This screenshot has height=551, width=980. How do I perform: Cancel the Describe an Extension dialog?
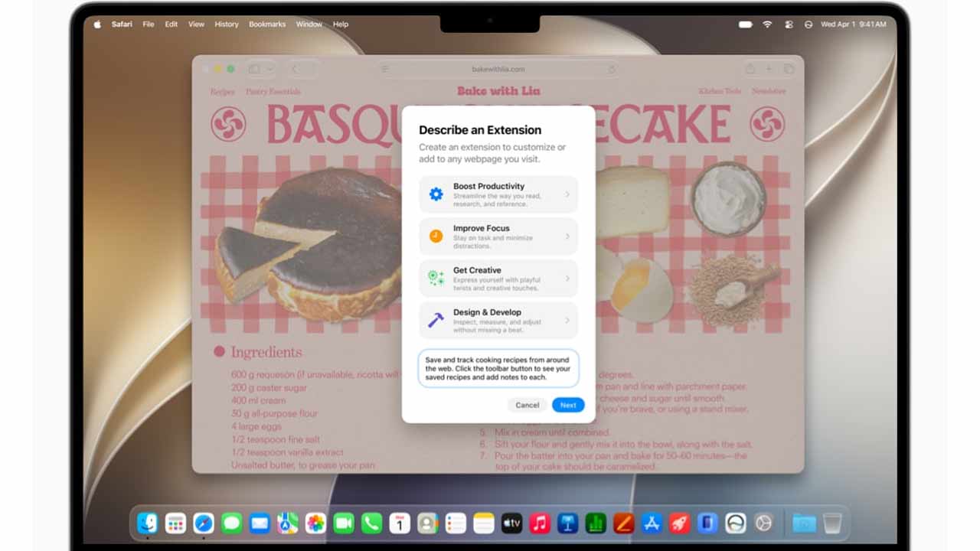click(x=528, y=405)
